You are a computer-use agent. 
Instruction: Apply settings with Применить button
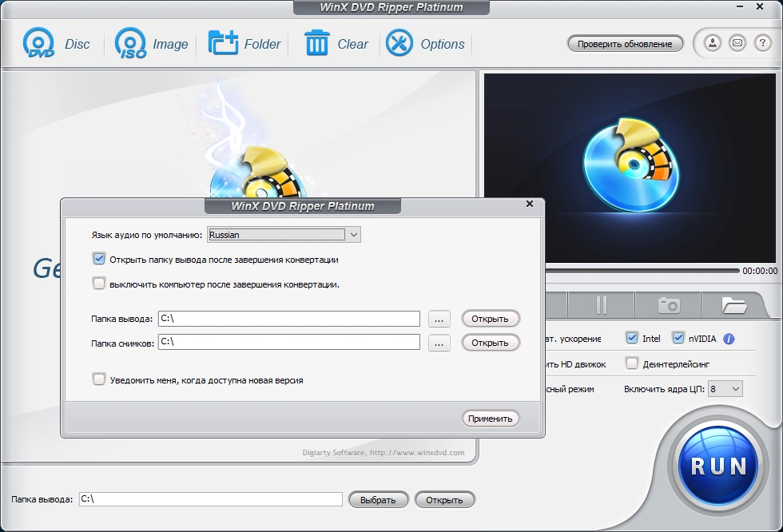(x=491, y=419)
